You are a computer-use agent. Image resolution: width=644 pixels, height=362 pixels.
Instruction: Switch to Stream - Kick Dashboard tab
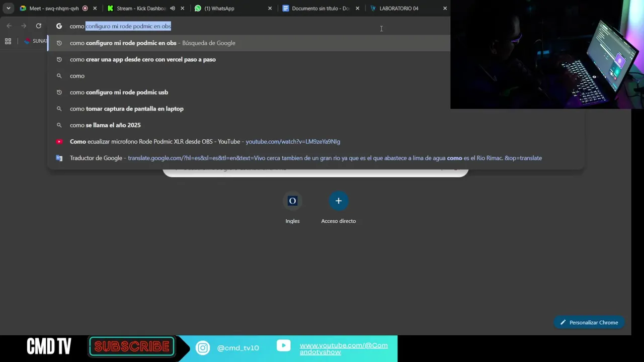point(141,8)
